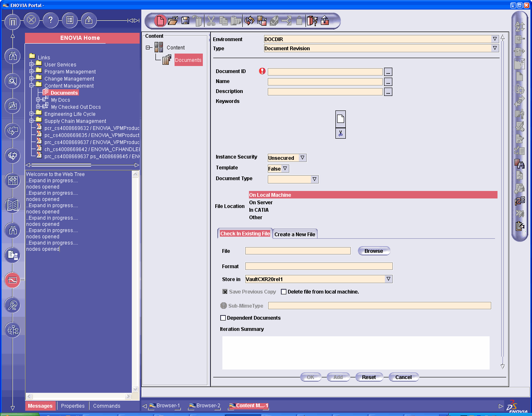532x416 pixels.
Task: Select On Server file location
Action: [261, 203]
